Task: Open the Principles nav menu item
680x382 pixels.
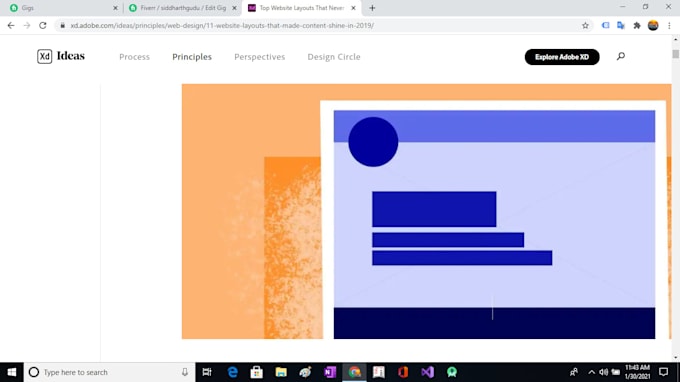Action: (192, 57)
